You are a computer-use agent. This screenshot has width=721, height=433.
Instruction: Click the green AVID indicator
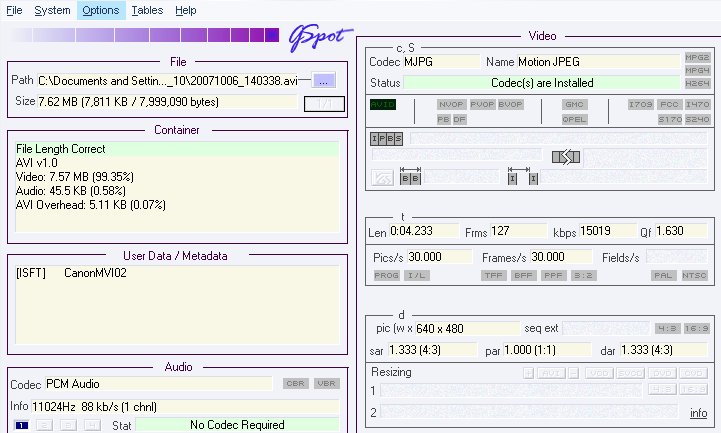[383, 104]
